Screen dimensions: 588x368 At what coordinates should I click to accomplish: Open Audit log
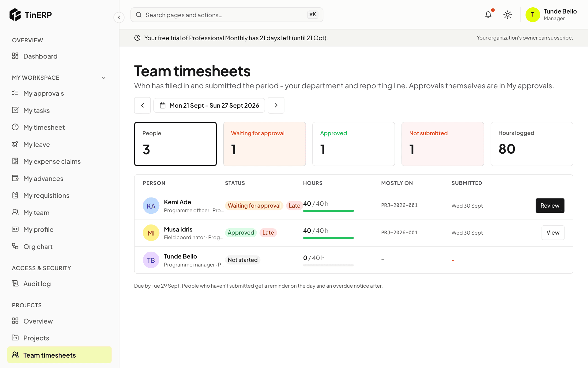coord(59,284)
